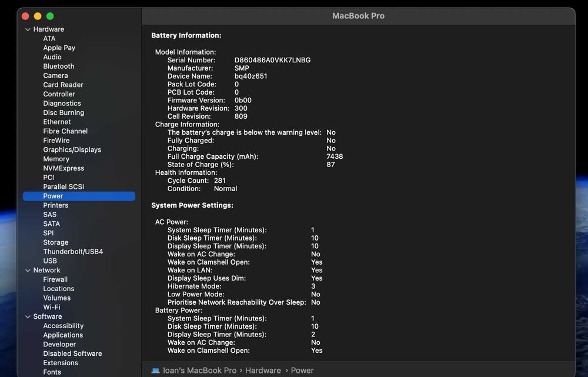Image resolution: width=588 pixels, height=377 pixels.
Task: Collapse the Network section chevron
Action: pyautogui.click(x=28, y=271)
